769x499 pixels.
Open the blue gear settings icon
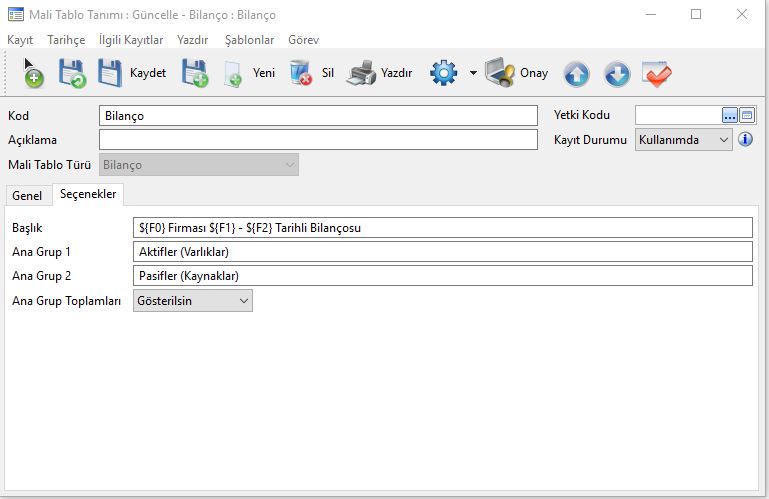[444, 73]
